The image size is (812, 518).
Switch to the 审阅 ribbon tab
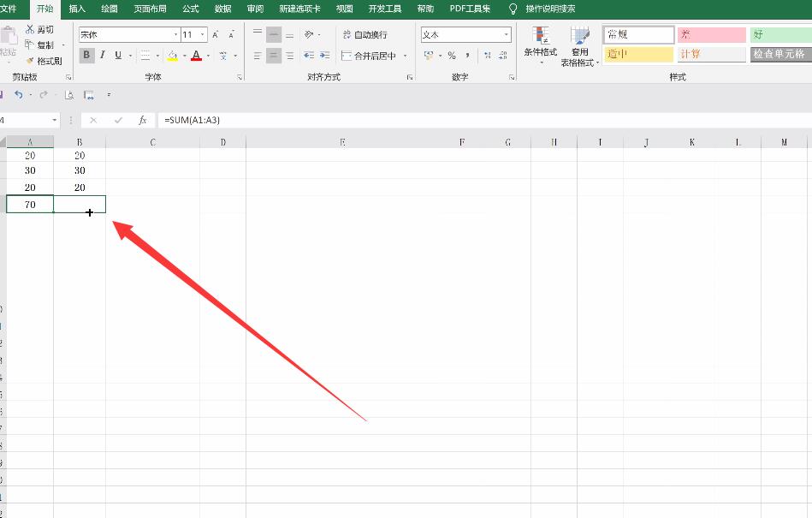coord(255,9)
